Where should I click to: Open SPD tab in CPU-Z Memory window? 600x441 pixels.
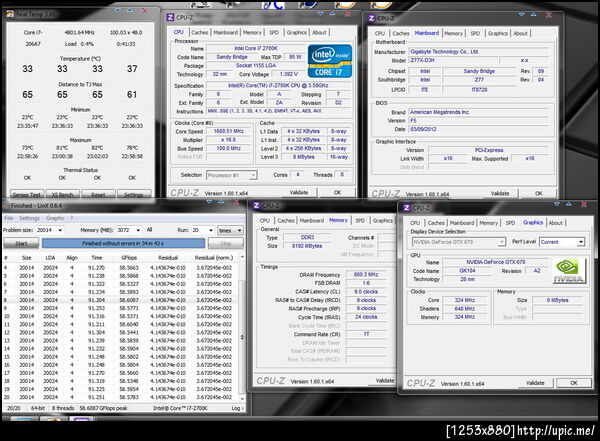[360, 220]
